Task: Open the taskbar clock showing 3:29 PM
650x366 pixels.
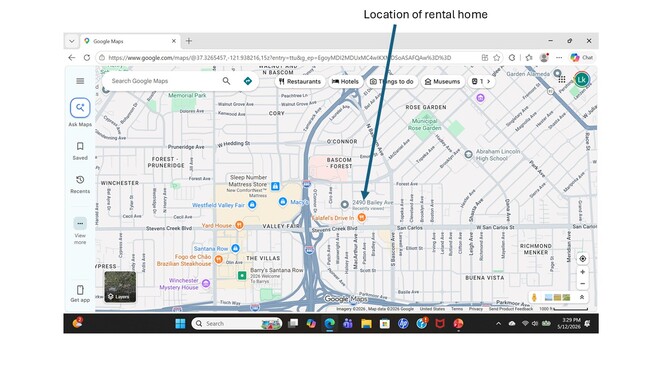Action: point(569,323)
